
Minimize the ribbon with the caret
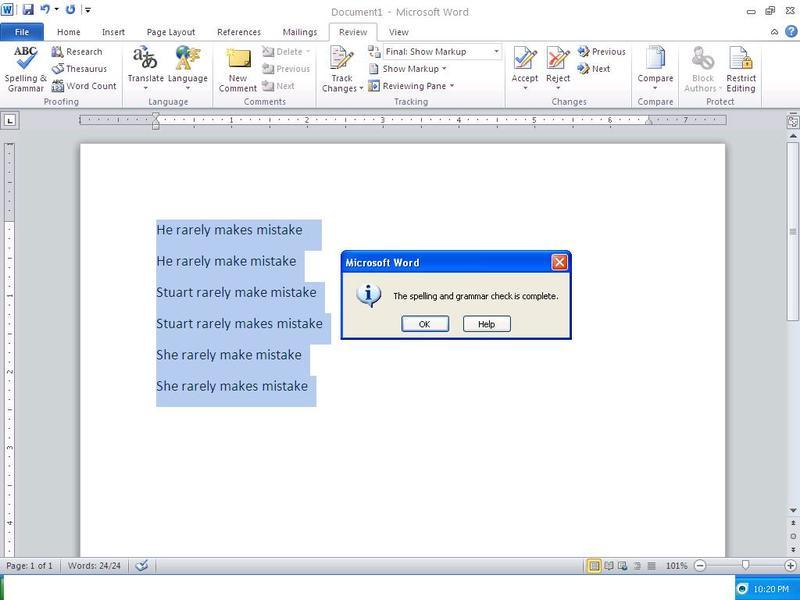click(x=774, y=32)
